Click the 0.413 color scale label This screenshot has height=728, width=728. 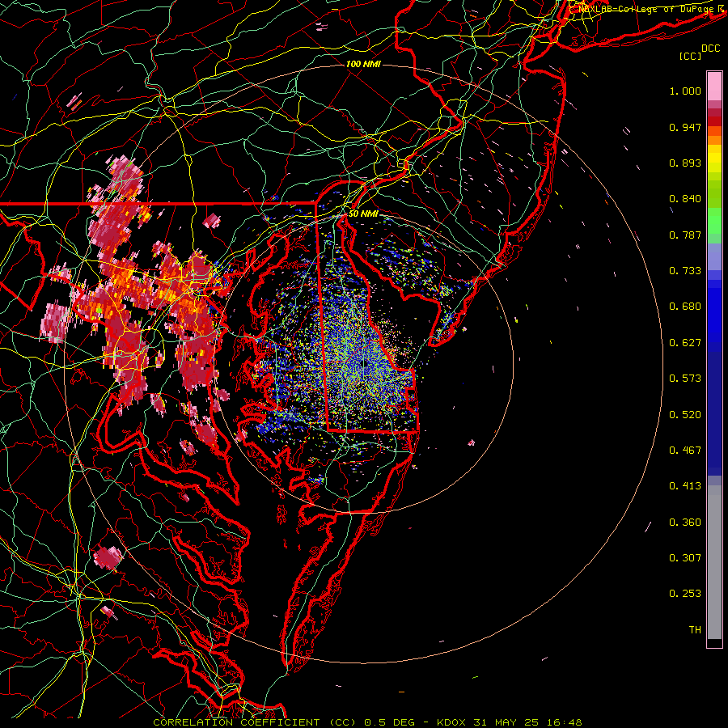(685, 486)
